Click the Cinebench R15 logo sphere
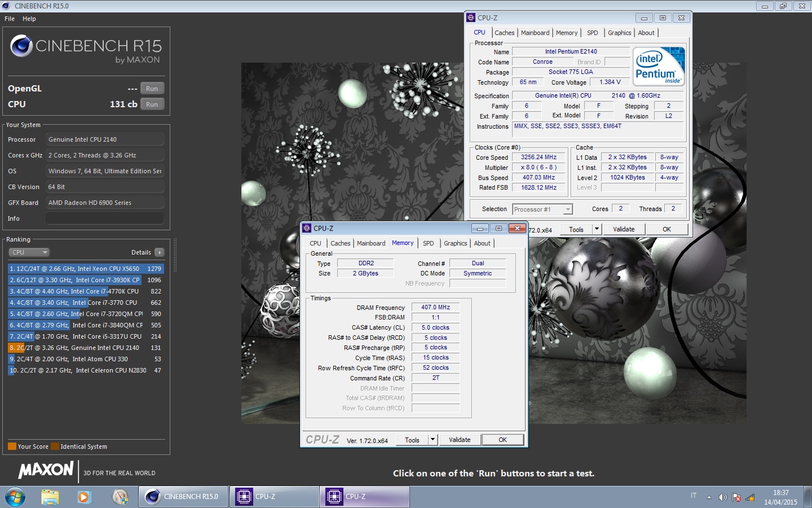Viewport: 812px width, 508px height. click(21, 46)
